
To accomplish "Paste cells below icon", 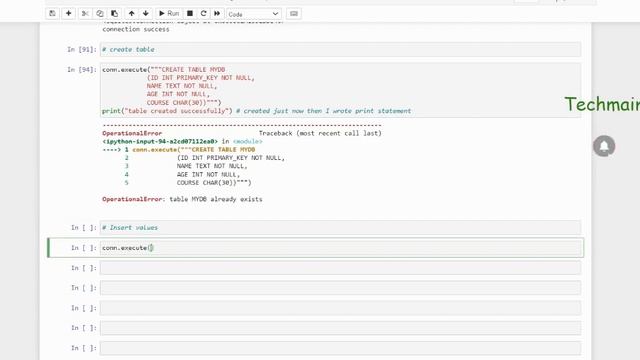I will pos(115,13).
